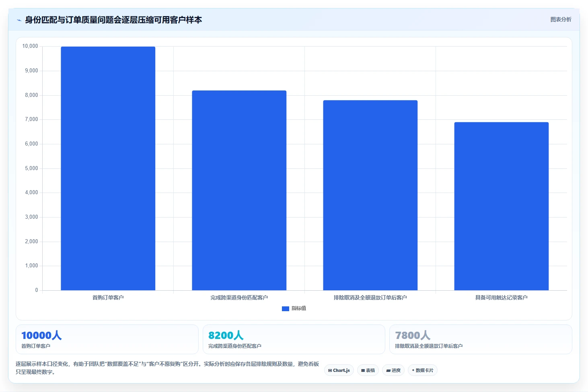The width and height of the screenshot is (588, 392).
Task: Select the 数据卡片 tag
Action: (x=423, y=370)
